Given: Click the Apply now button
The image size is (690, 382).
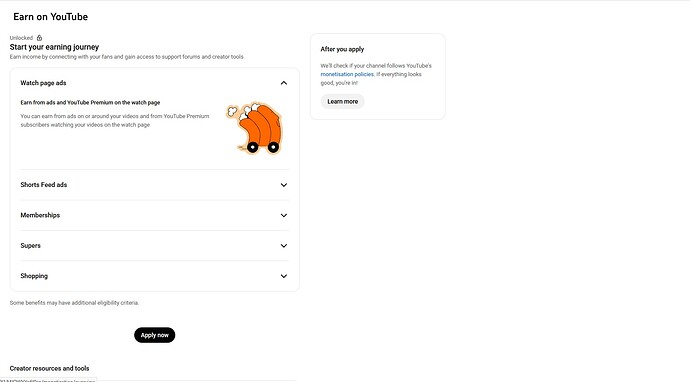Looking at the screenshot, I should click(x=154, y=335).
